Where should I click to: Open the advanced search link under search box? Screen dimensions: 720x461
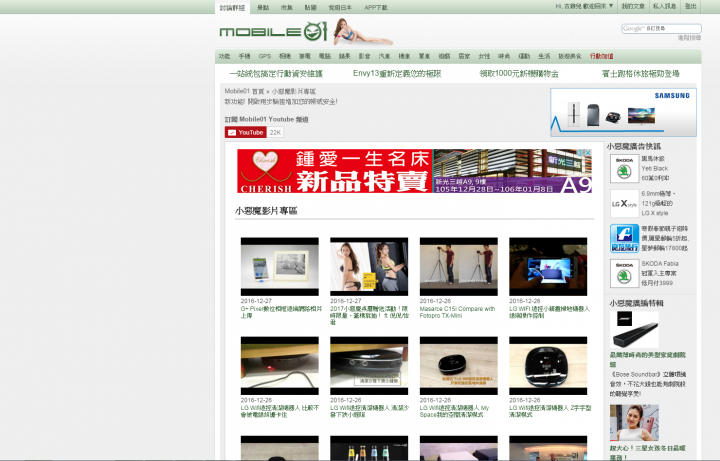[x=689, y=38]
